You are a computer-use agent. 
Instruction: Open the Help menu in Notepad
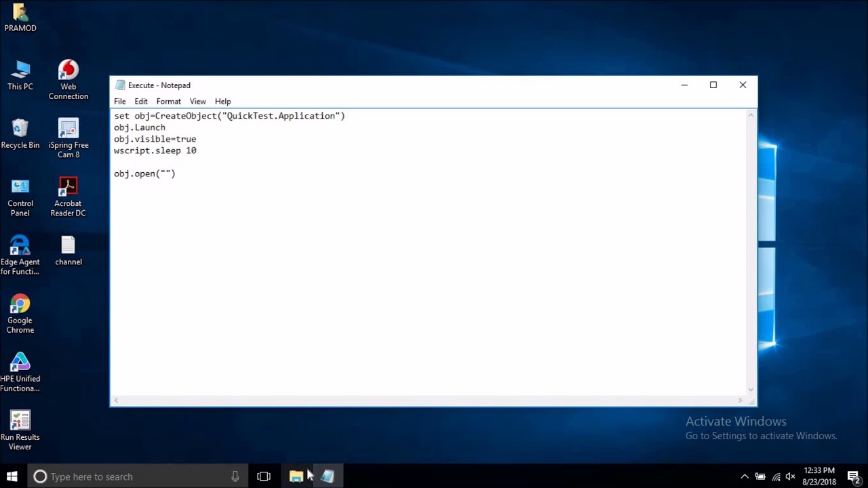tap(223, 101)
